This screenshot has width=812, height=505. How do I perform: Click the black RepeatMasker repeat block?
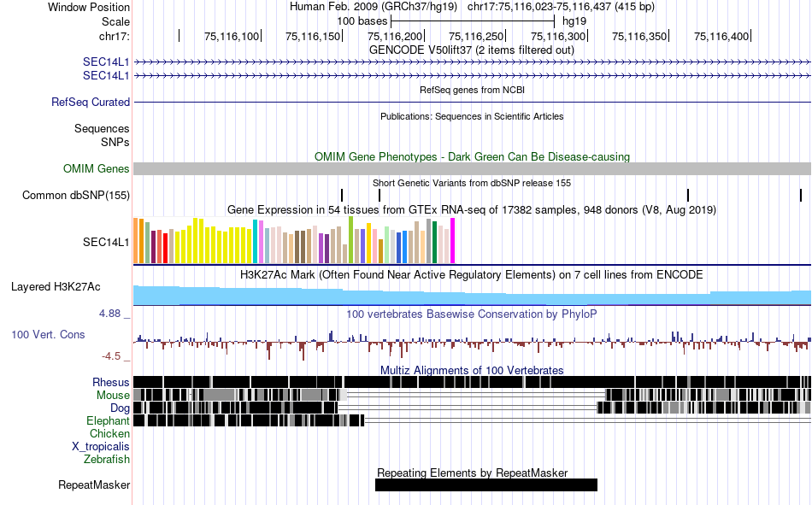pyautogui.click(x=486, y=484)
